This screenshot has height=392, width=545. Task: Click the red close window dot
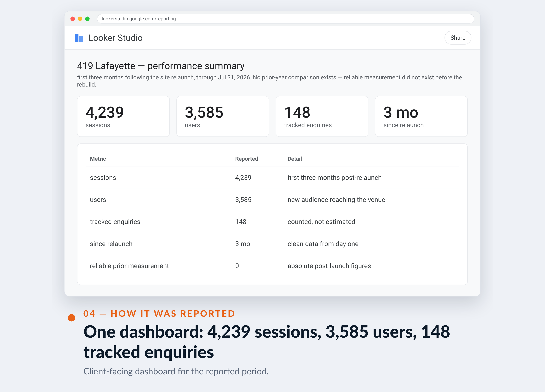tap(73, 19)
